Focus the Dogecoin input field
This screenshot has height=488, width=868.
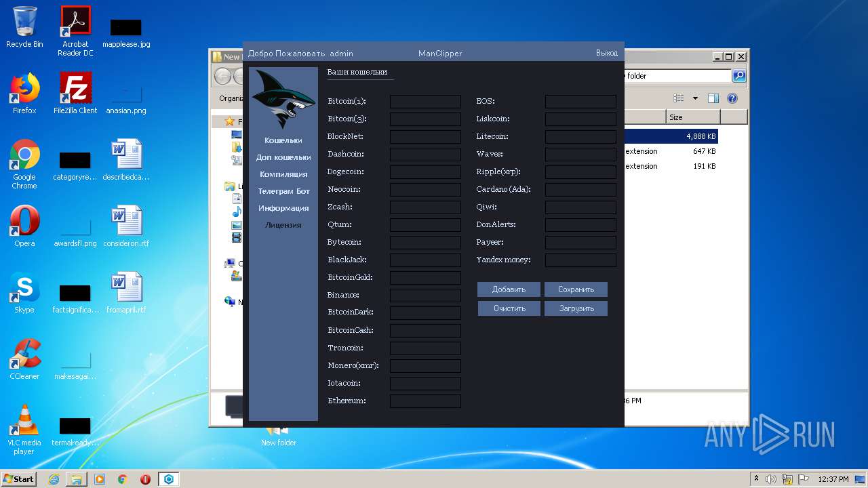point(425,172)
